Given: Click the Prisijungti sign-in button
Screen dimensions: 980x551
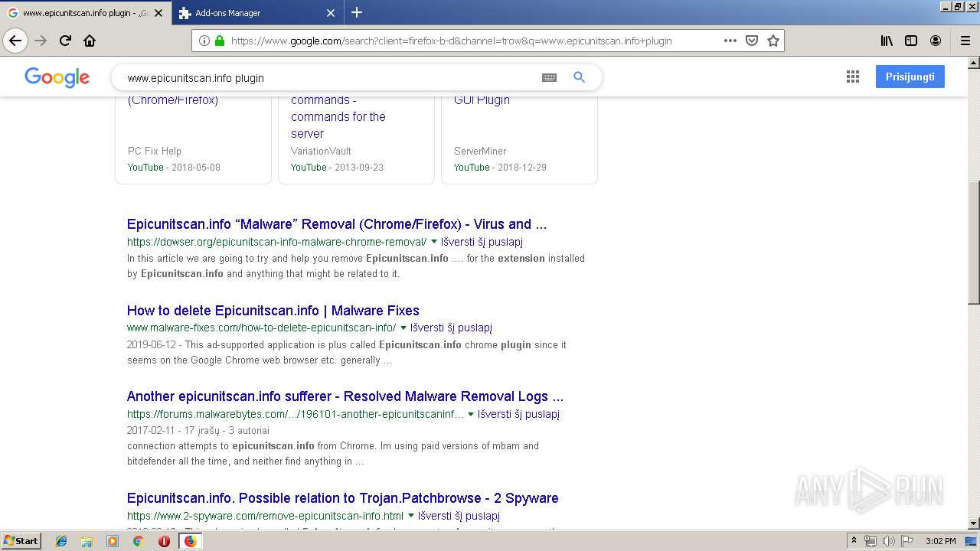Looking at the screenshot, I should coord(910,77).
